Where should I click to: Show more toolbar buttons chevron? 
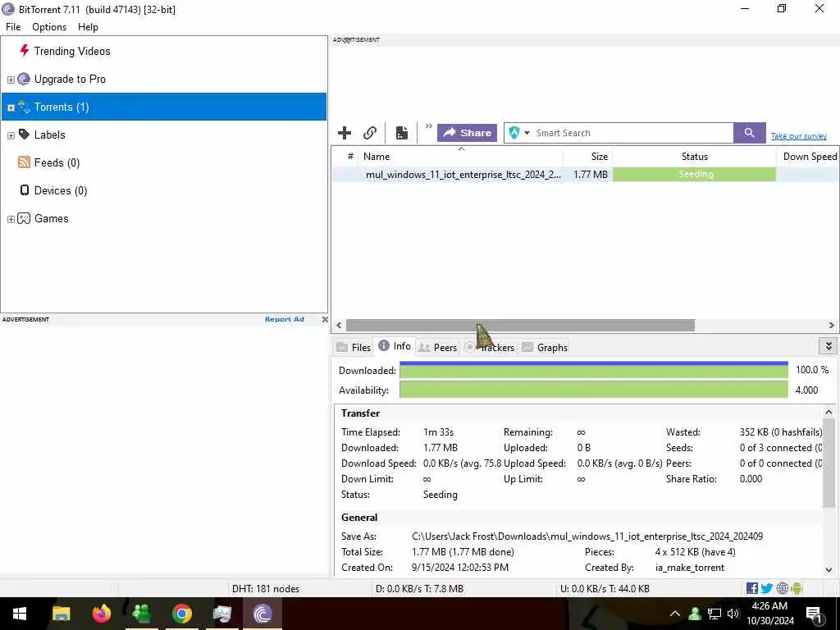coord(428,126)
